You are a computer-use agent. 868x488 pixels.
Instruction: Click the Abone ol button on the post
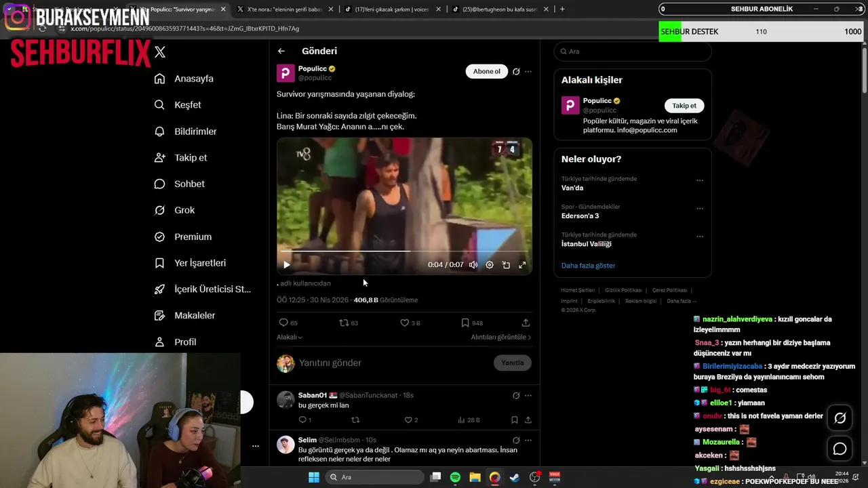click(486, 71)
